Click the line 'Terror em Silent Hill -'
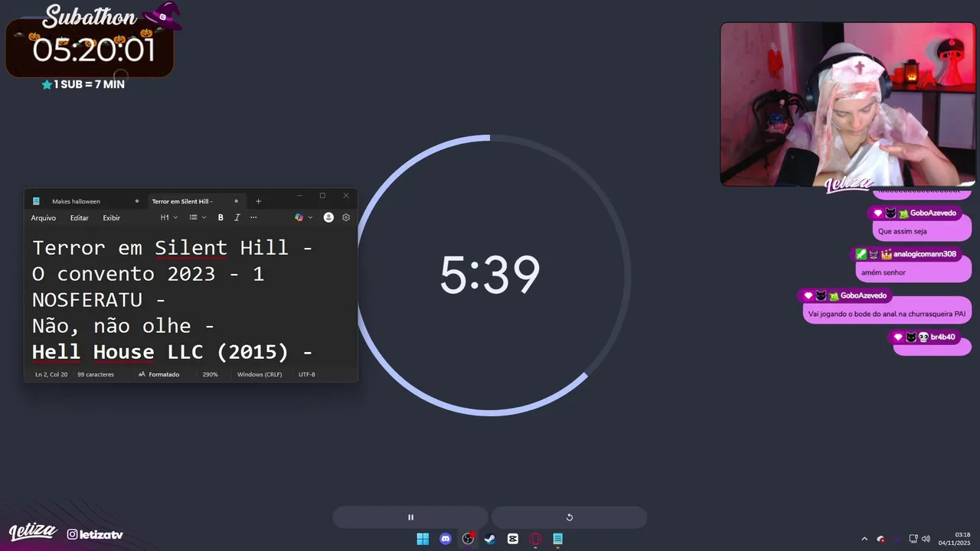980x551 pixels. point(172,248)
